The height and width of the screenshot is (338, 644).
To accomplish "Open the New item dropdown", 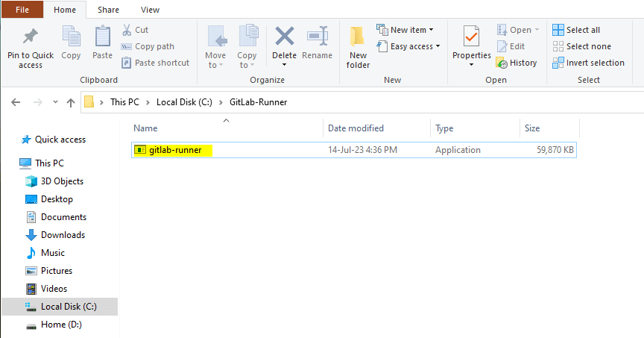I will [405, 30].
